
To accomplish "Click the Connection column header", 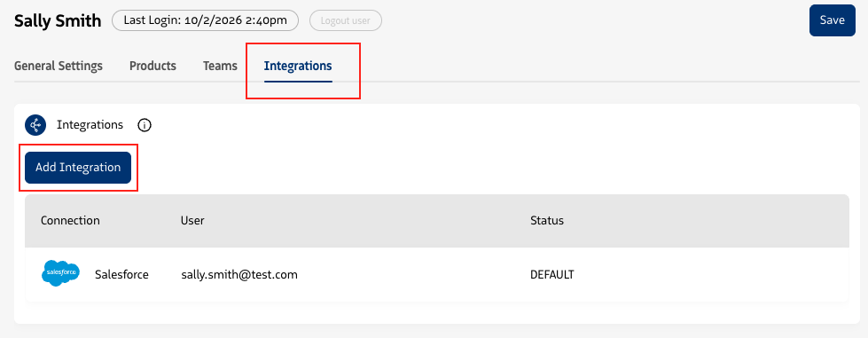I will tap(70, 221).
